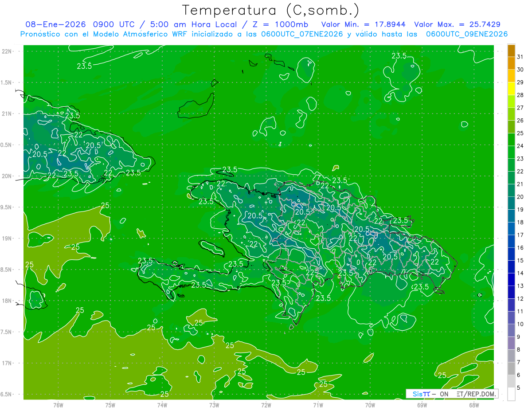The height and width of the screenshot is (411, 532).
Task: Click the color scale value "17"
Action: coord(520,235)
